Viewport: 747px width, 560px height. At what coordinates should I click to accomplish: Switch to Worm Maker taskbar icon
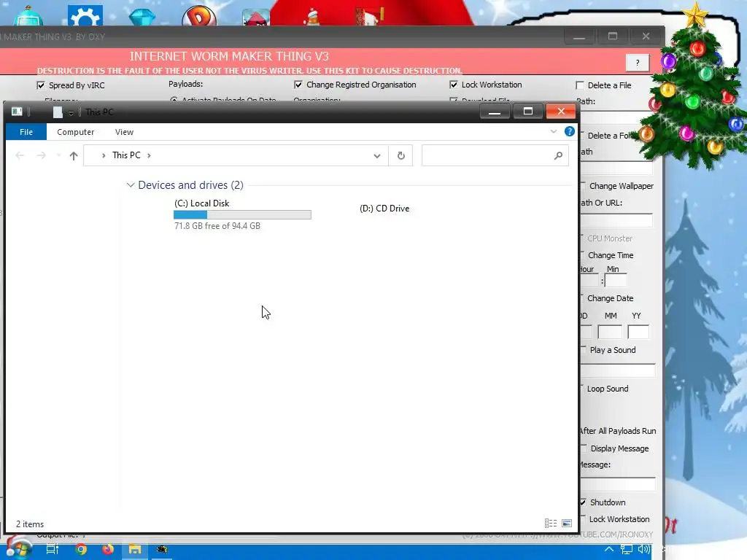[x=162, y=550]
